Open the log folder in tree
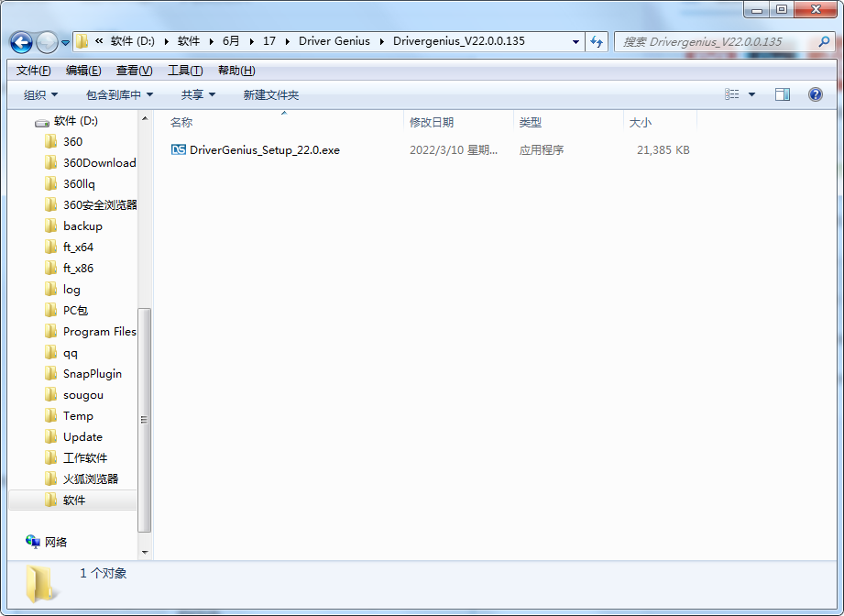Image resolution: width=844 pixels, height=616 pixels. 71,289
